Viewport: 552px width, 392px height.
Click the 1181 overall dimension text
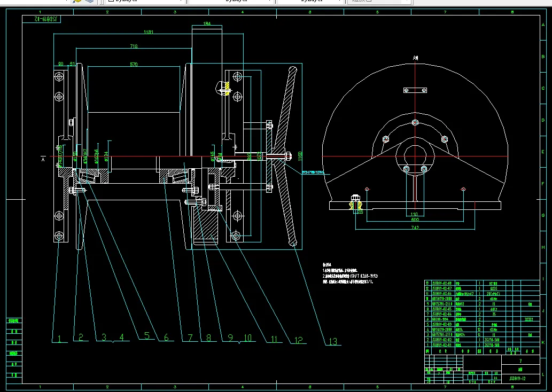pos(149,33)
